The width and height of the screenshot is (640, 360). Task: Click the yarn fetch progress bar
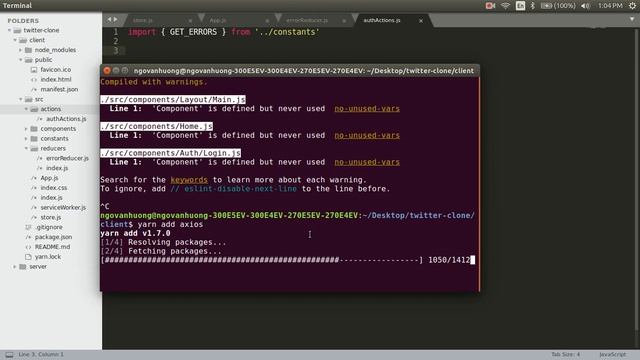(x=262, y=260)
